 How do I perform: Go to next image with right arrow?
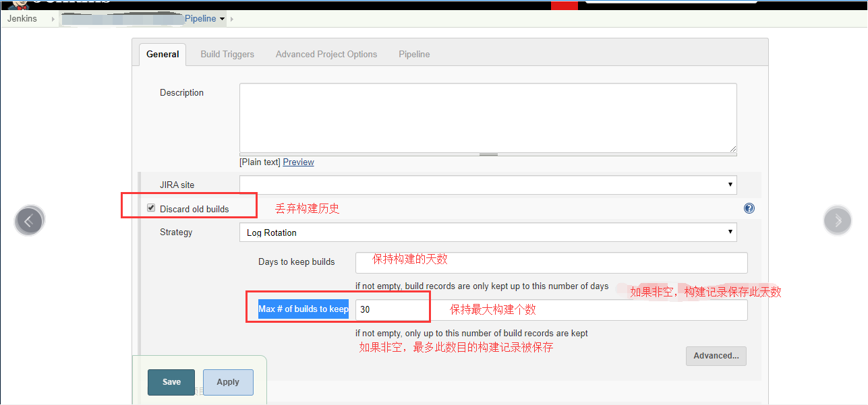838,220
